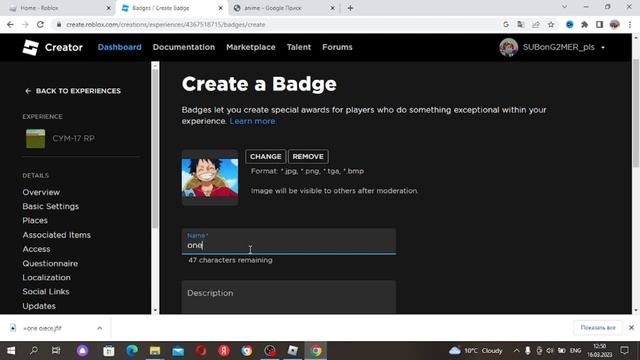Viewport: 640px width, 360px height.
Task: Open the one piece.jfif downloaded file
Action: [42, 328]
